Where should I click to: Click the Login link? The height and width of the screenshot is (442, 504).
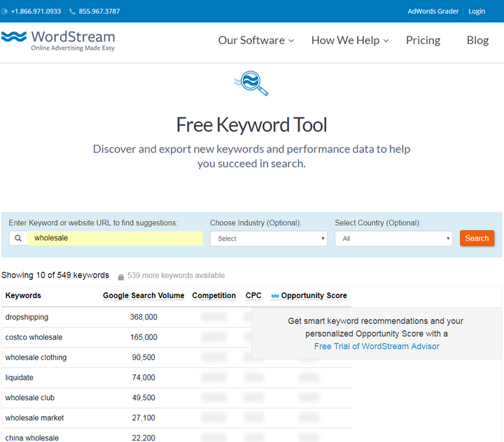click(x=477, y=11)
